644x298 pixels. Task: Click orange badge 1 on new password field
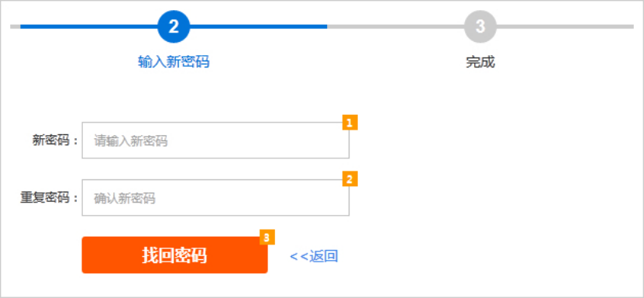click(350, 123)
